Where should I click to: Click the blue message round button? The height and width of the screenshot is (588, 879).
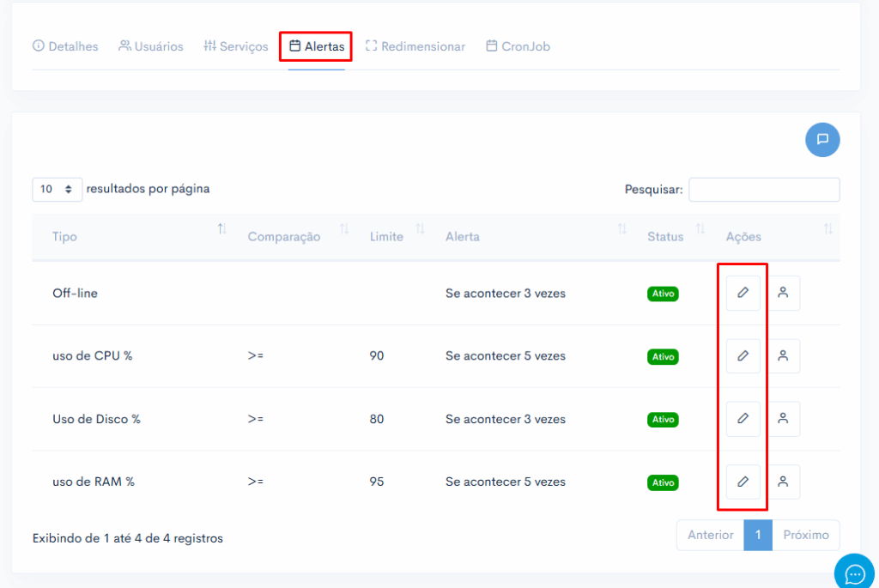[x=822, y=140]
